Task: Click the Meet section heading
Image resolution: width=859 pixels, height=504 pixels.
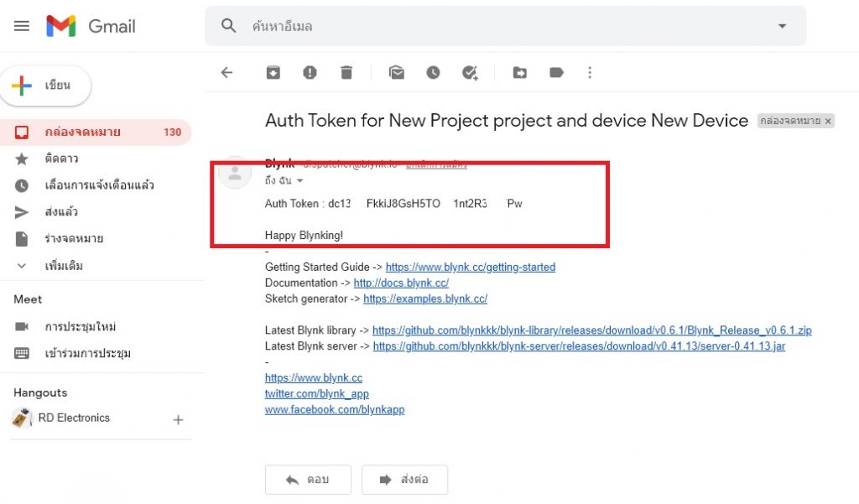Action: [28, 299]
